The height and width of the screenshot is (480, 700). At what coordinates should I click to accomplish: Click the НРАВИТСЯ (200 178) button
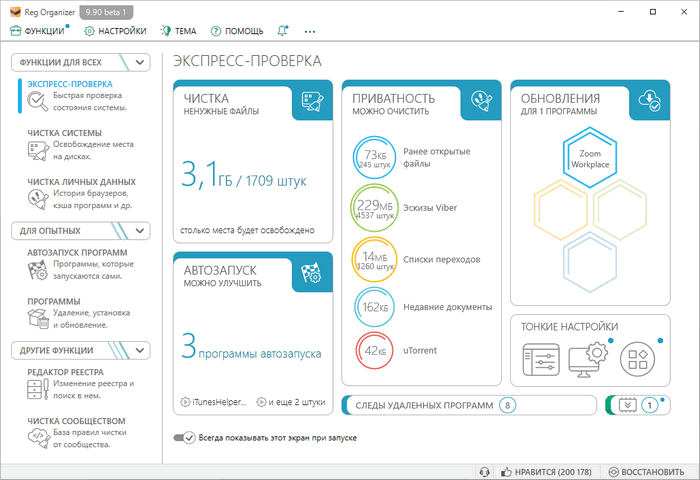pos(546,472)
